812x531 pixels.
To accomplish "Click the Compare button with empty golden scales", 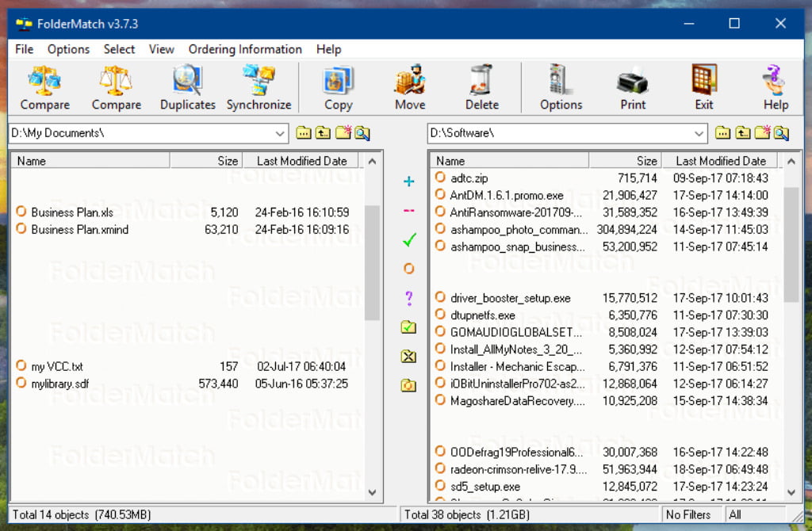I will [x=116, y=87].
